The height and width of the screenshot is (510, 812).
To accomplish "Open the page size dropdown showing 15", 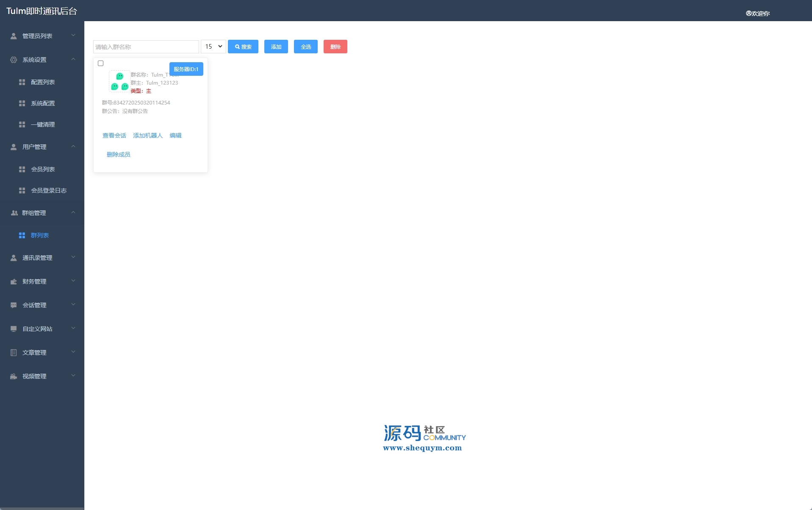I will point(213,47).
